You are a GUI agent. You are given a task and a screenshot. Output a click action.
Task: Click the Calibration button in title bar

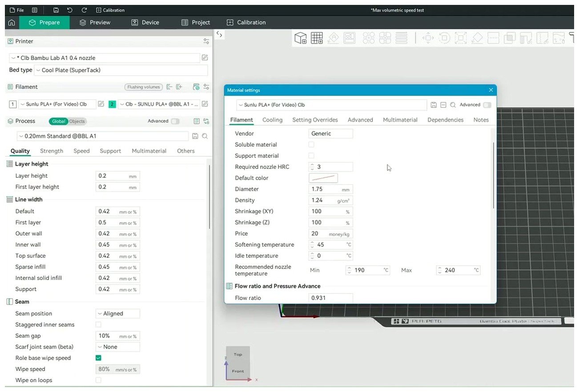click(x=110, y=10)
